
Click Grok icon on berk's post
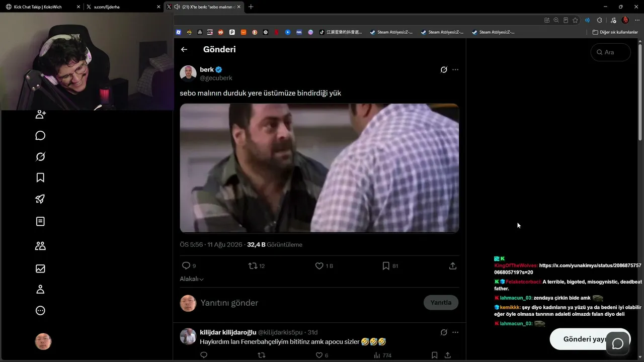[x=444, y=70]
